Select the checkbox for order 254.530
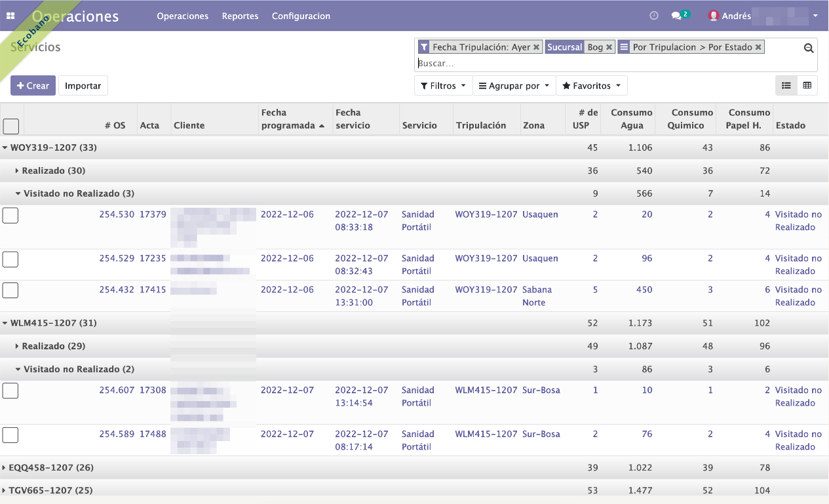The width and height of the screenshot is (829, 504). point(10,215)
